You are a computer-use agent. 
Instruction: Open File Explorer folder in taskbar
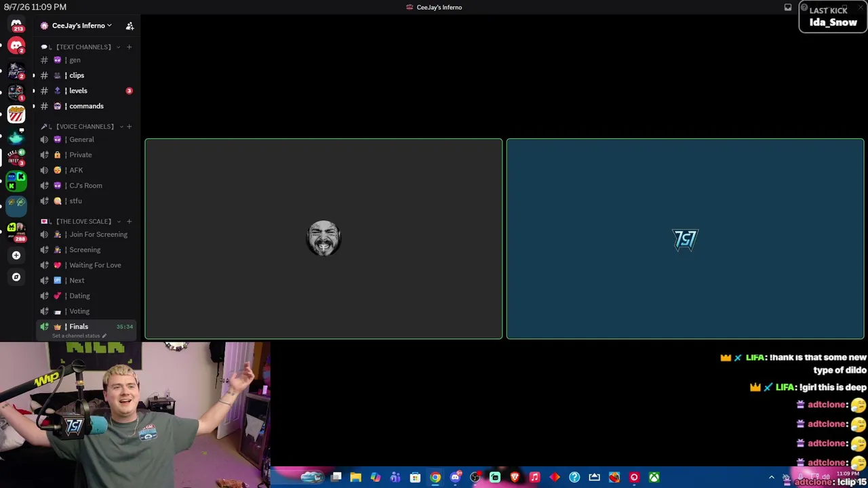(x=355, y=477)
